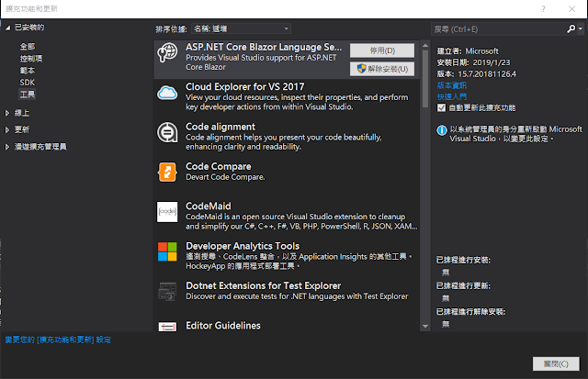This screenshot has width=588, height=379.
Task: Click the 安裝日期: 2019/1/23 text
Action: [x=474, y=62]
